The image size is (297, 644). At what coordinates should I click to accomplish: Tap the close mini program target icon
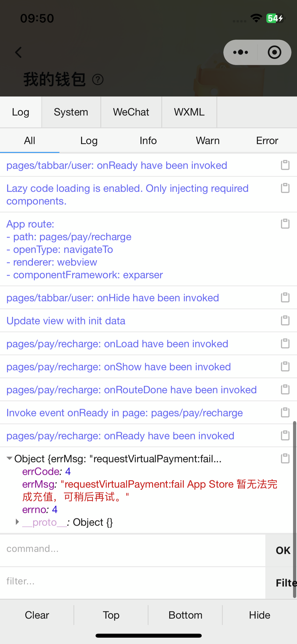[x=274, y=52]
